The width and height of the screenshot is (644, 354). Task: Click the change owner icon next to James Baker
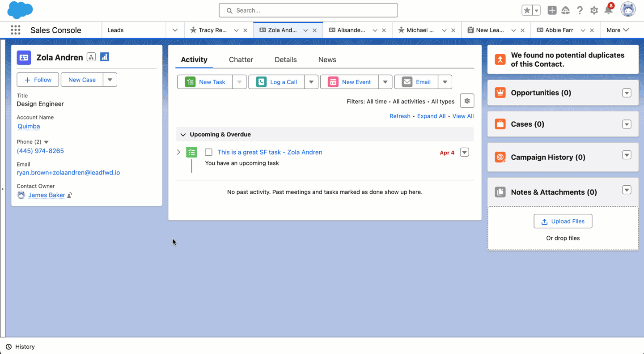coord(70,195)
